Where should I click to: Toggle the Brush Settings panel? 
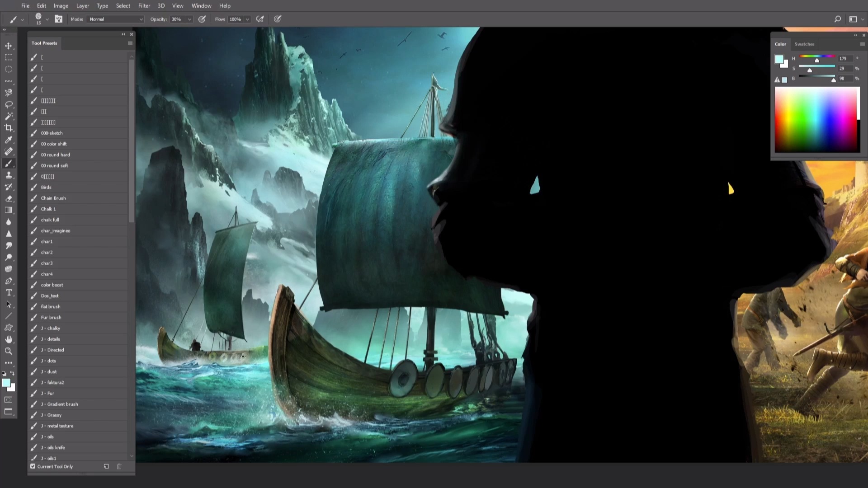click(58, 19)
